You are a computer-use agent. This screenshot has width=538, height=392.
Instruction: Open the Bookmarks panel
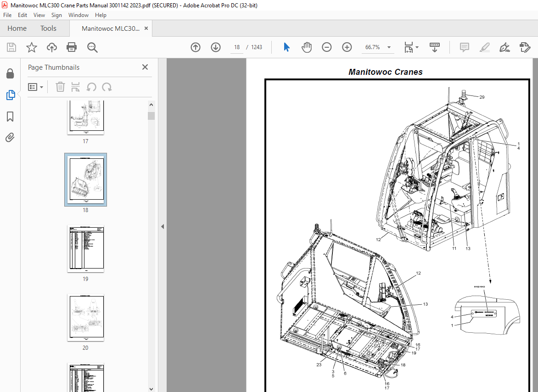click(x=10, y=117)
